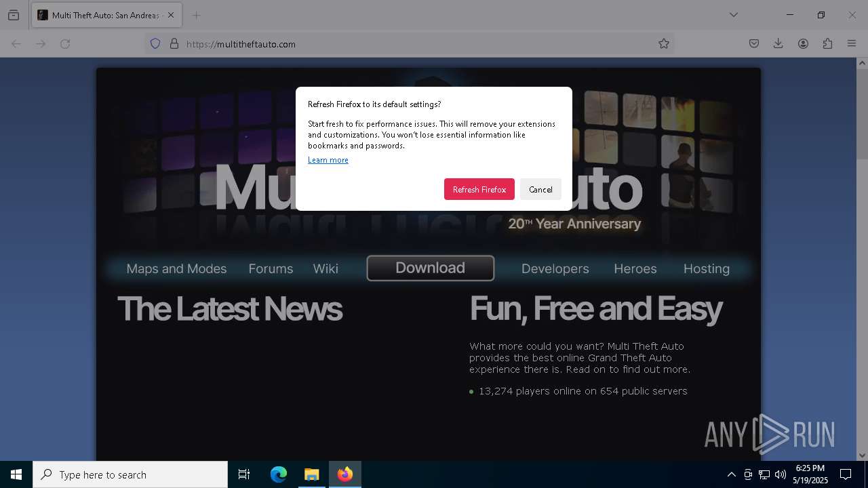868x488 pixels.
Task: View site information via padlock icon
Action: pos(174,43)
